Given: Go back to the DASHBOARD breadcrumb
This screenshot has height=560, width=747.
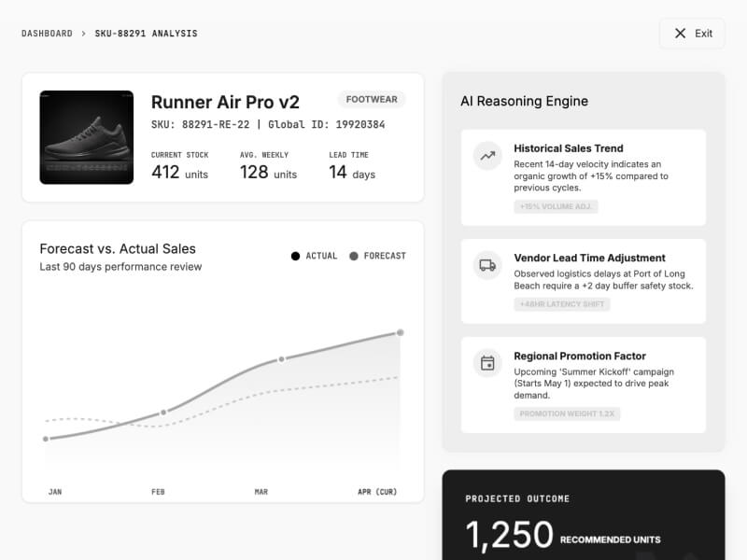Looking at the screenshot, I should 47,34.
